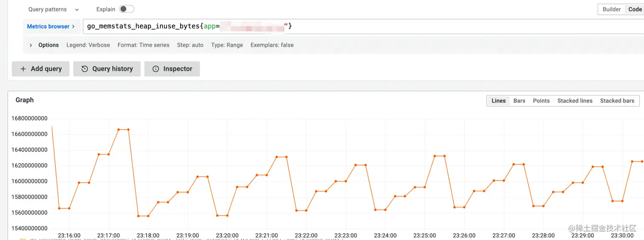
Task: Open Query history
Action: pyautogui.click(x=107, y=69)
